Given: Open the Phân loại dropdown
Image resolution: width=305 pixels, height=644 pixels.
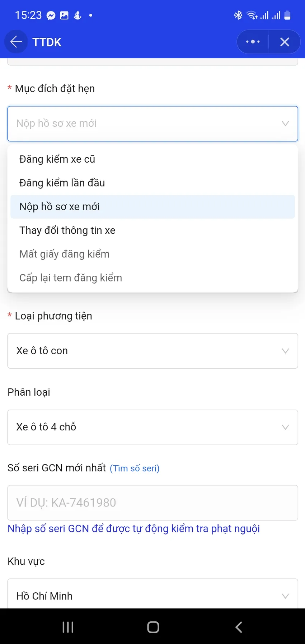Looking at the screenshot, I should click(152, 427).
